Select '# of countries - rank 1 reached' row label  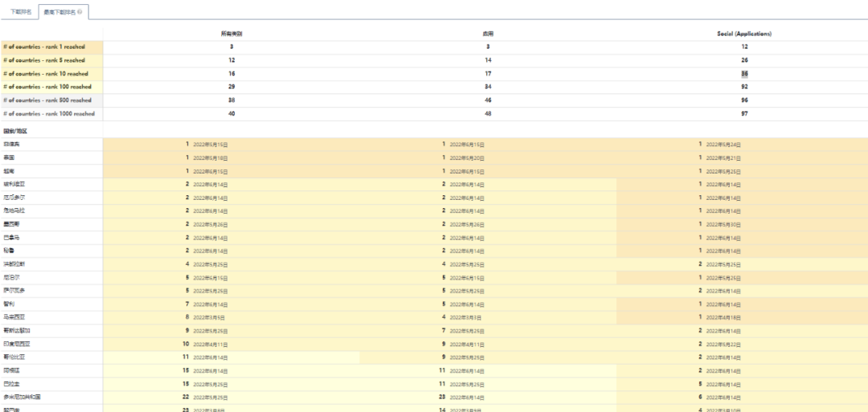[44, 47]
